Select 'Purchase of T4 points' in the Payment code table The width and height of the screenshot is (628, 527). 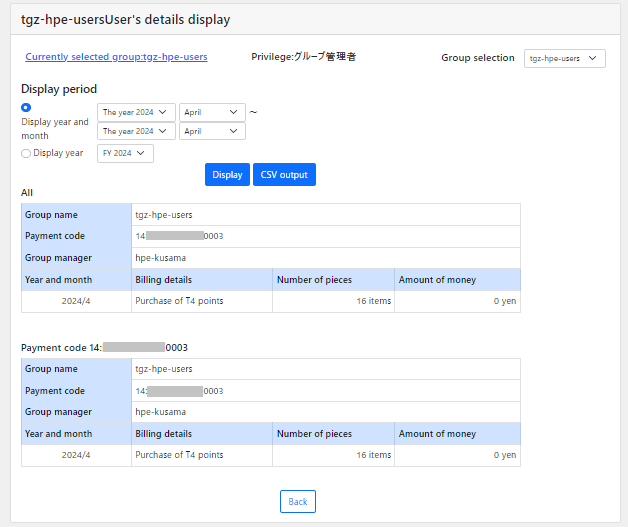click(180, 455)
